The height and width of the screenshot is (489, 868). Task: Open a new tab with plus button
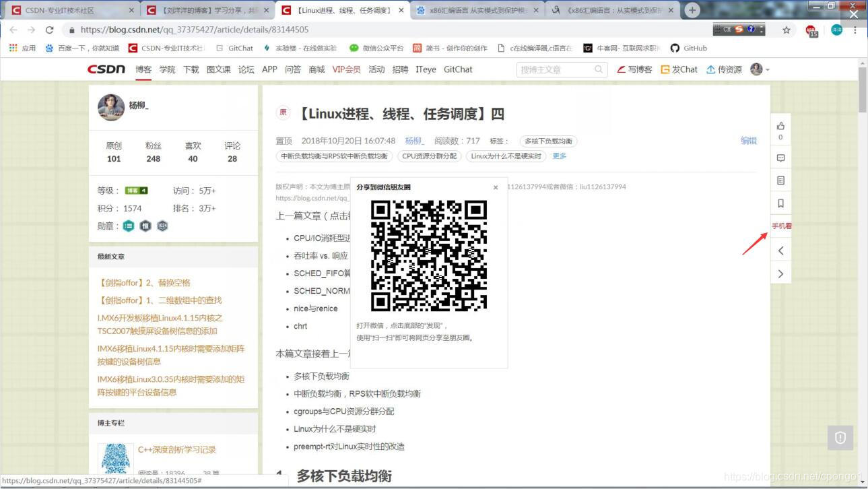pyautogui.click(x=692, y=10)
